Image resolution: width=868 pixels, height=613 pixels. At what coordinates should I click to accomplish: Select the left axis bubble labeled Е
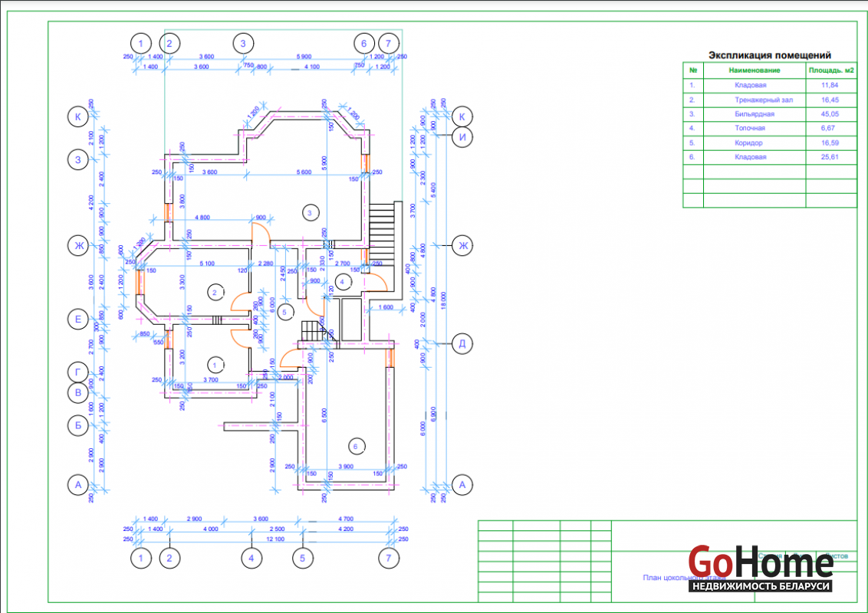pos(77,319)
